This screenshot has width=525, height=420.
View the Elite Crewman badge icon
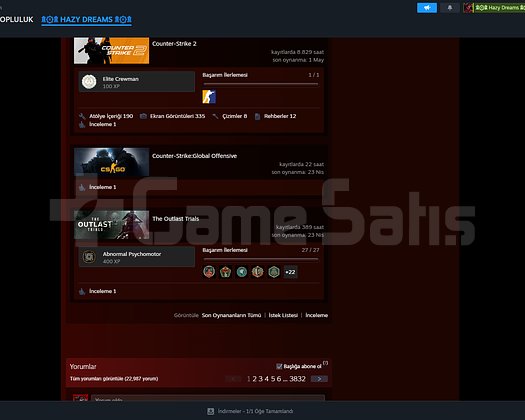(89, 81)
